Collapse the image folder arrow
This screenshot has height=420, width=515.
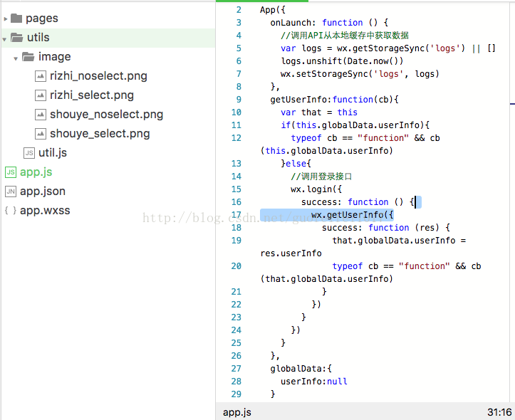[x=16, y=57]
